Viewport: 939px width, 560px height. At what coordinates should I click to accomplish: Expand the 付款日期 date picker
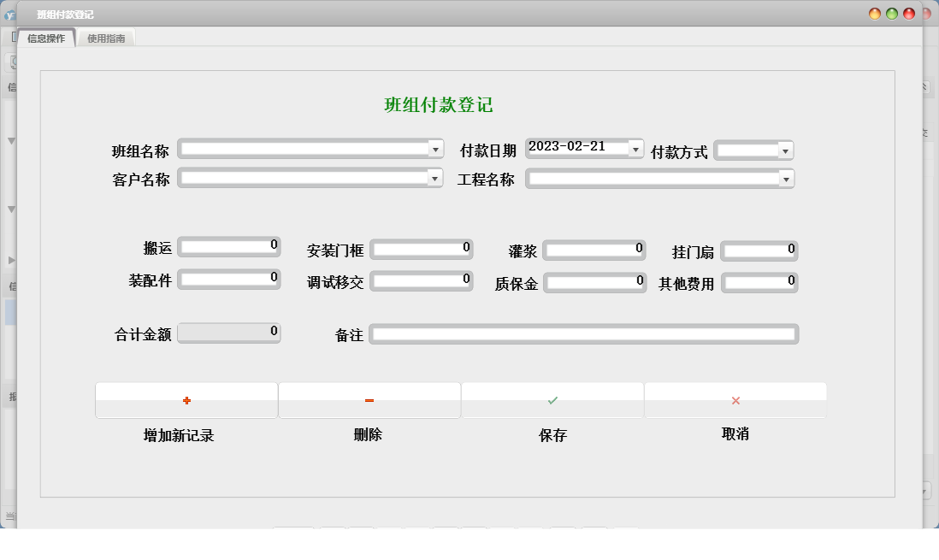[x=635, y=147]
